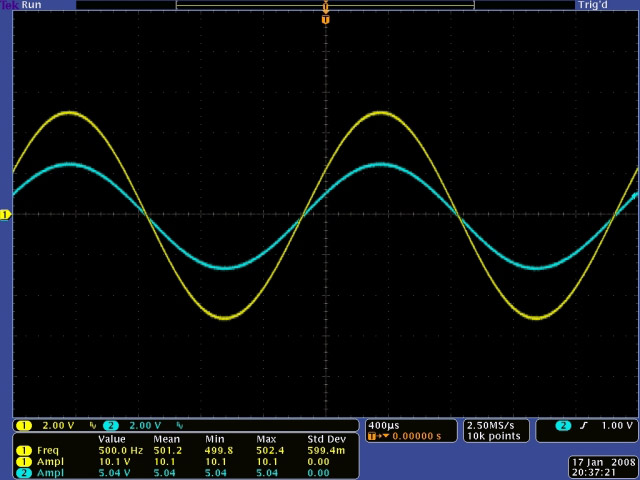Click the 17 Jan 2008 date display
The width and height of the screenshot is (640, 480).
pos(602,462)
